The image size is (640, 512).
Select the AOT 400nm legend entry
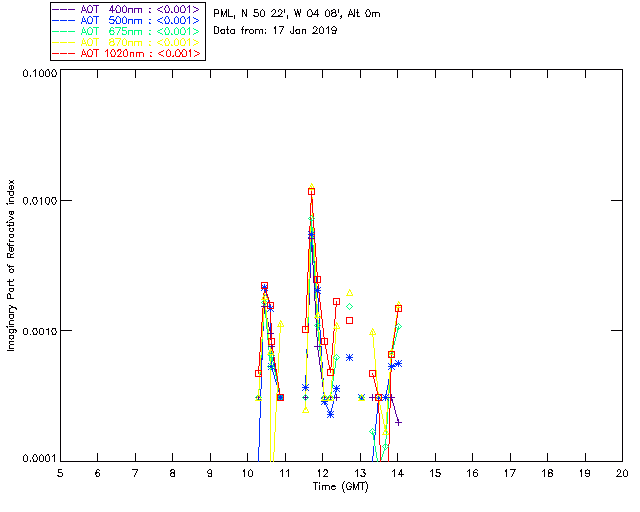click(x=127, y=9)
